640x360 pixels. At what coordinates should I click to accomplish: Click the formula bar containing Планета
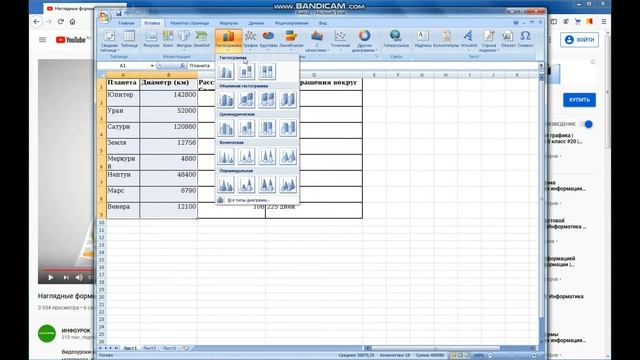pyautogui.click(x=363, y=66)
